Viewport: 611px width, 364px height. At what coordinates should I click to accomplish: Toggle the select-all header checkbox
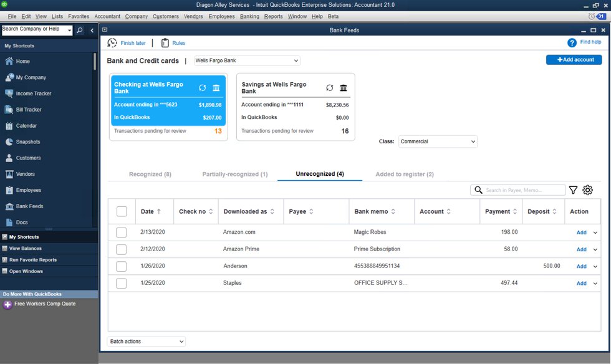coord(122,212)
